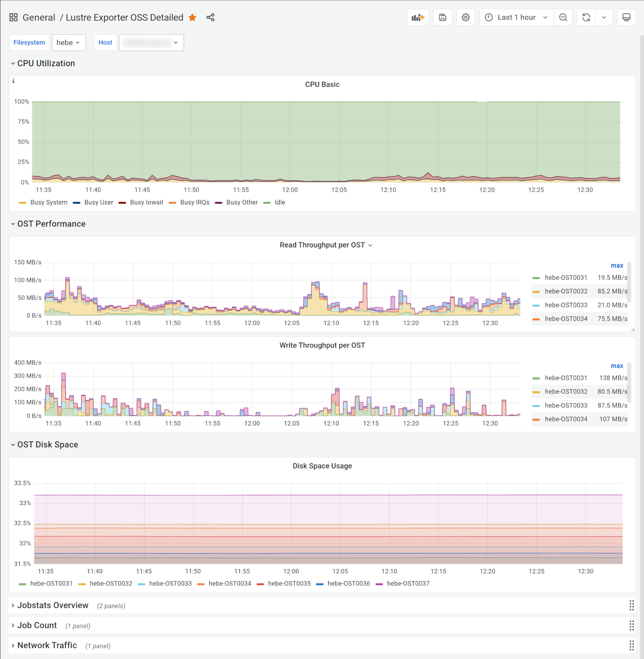Collapse the CPU Utilization row
Viewport: 644px width, 659px height.
46,63
